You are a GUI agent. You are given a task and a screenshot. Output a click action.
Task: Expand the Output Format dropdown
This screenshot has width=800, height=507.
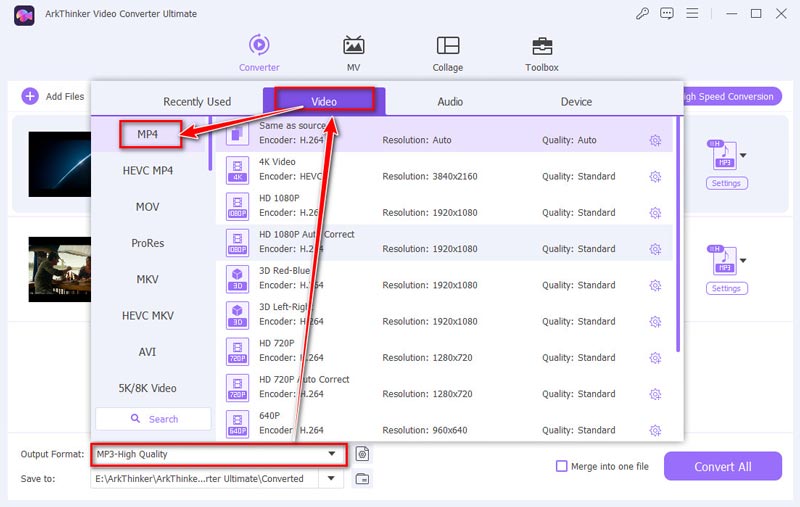(332, 454)
